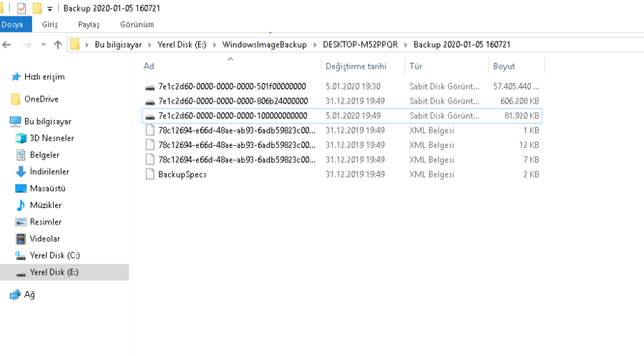Select Bu bilgisayar in navigation pane
This screenshot has width=644, height=356.
(x=48, y=122)
